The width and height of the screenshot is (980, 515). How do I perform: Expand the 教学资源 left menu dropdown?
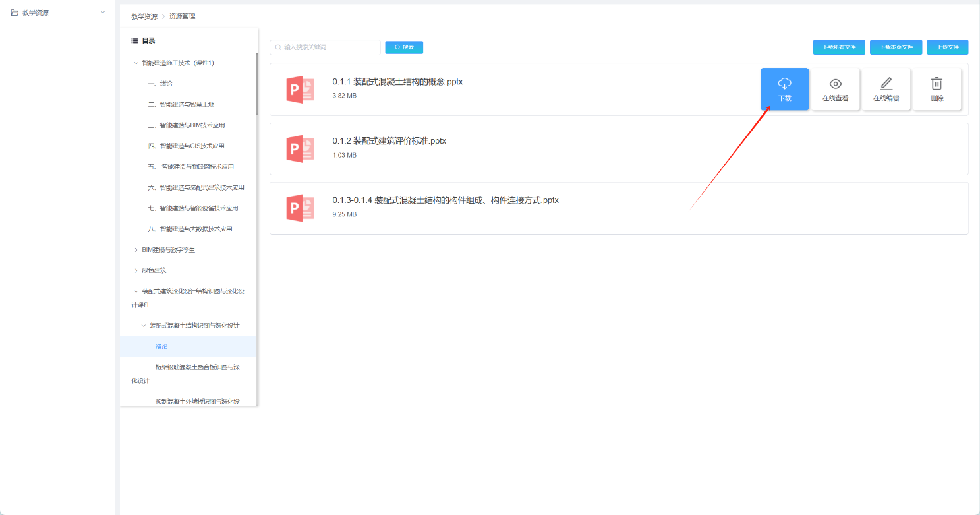[102, 12]
